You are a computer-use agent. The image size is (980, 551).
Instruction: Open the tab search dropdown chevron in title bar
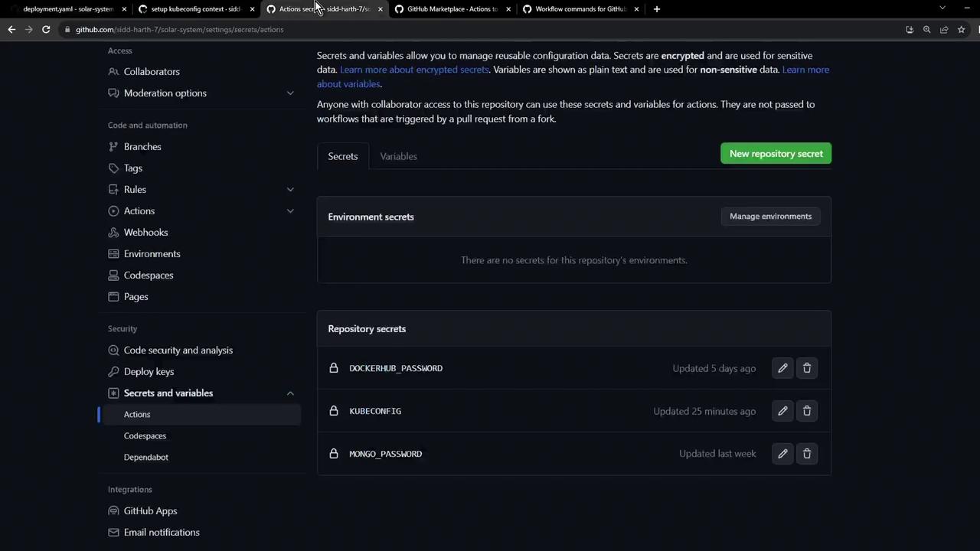click(x=942, y=8)
